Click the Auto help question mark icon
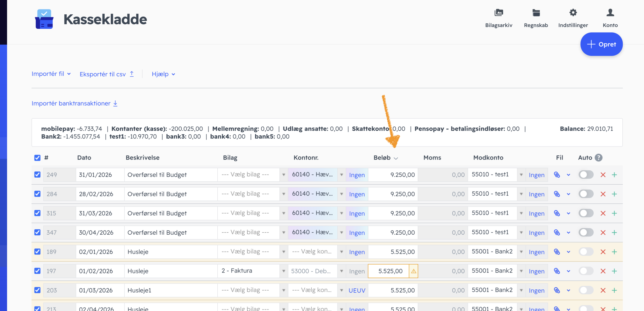The image size is (644, 311). tap(598, 158)
